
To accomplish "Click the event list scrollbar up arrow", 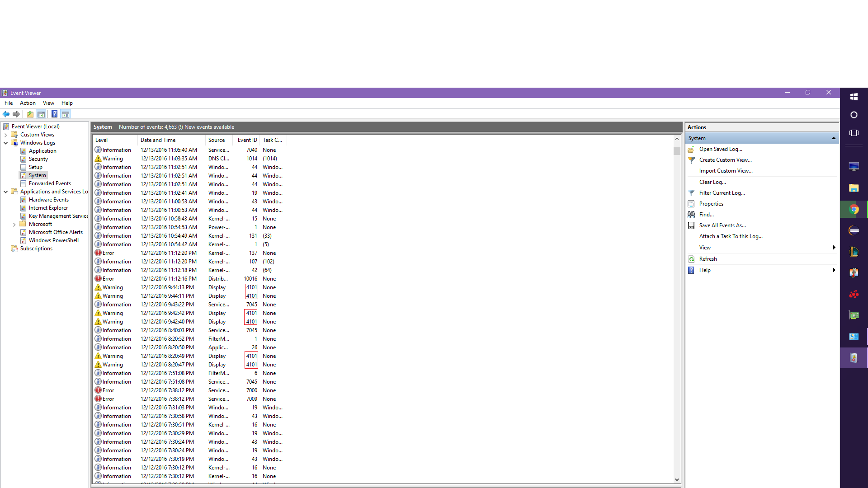I will [677, 139].
